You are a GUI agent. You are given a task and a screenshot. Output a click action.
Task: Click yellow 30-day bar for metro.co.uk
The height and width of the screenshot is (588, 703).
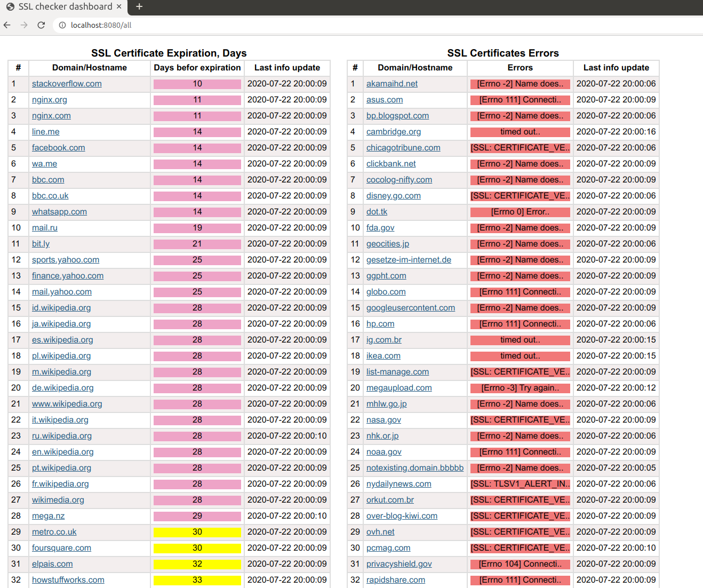[197, 532]
